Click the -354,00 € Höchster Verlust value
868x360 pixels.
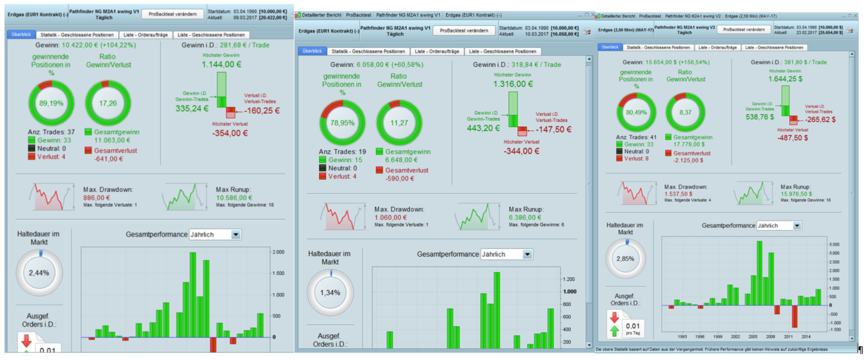pyautogui.click(x=230, y=133)
